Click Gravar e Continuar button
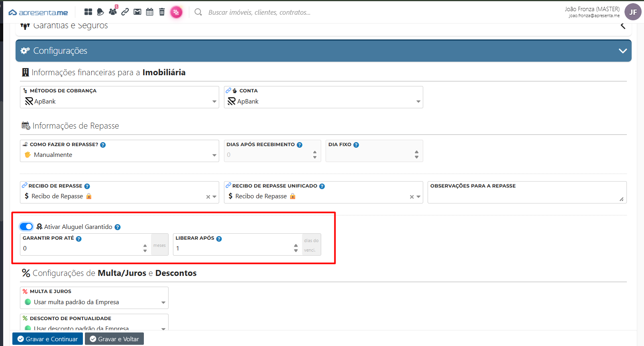 [47, 339]
